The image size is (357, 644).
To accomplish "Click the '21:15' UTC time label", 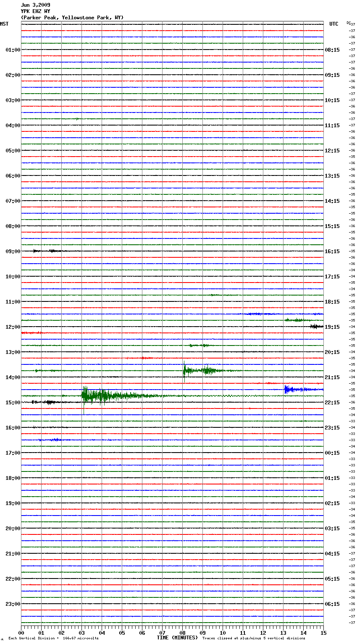I will click(332, 377).
